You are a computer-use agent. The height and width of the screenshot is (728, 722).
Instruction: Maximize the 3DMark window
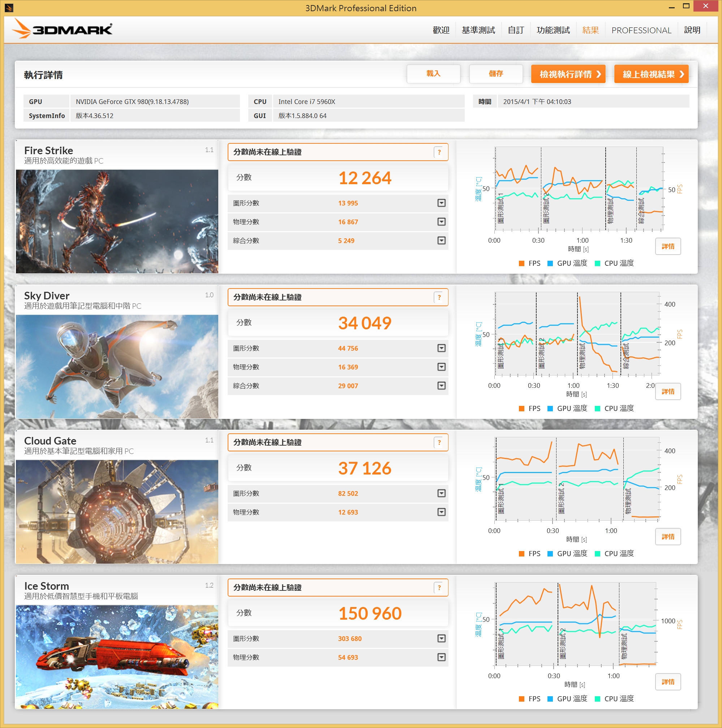686,6
